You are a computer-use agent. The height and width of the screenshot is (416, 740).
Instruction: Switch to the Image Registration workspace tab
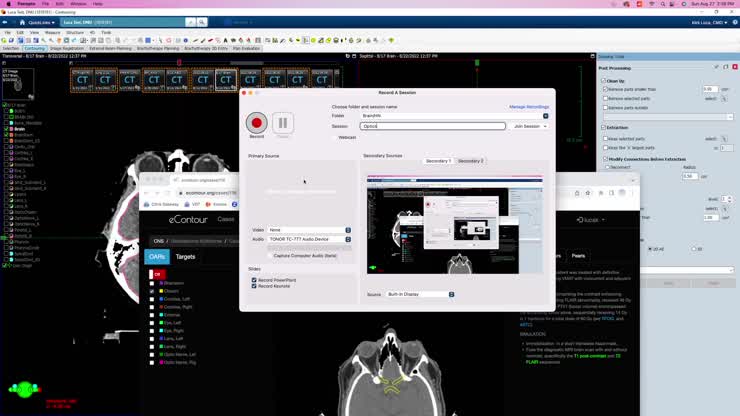click(67, 49)
